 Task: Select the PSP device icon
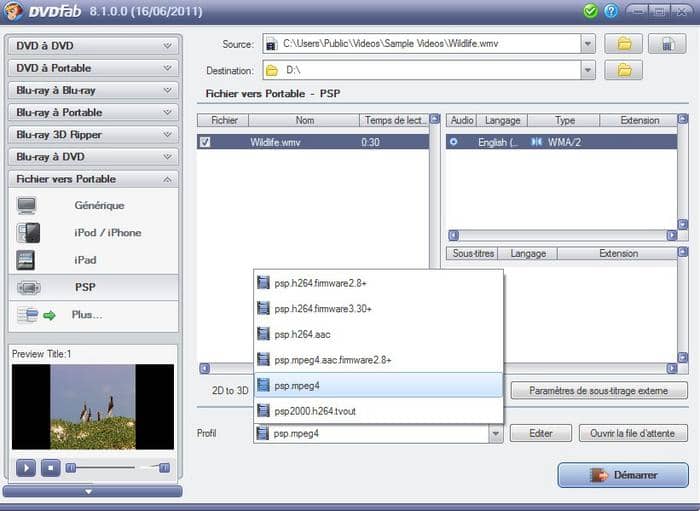coord(29,287)
